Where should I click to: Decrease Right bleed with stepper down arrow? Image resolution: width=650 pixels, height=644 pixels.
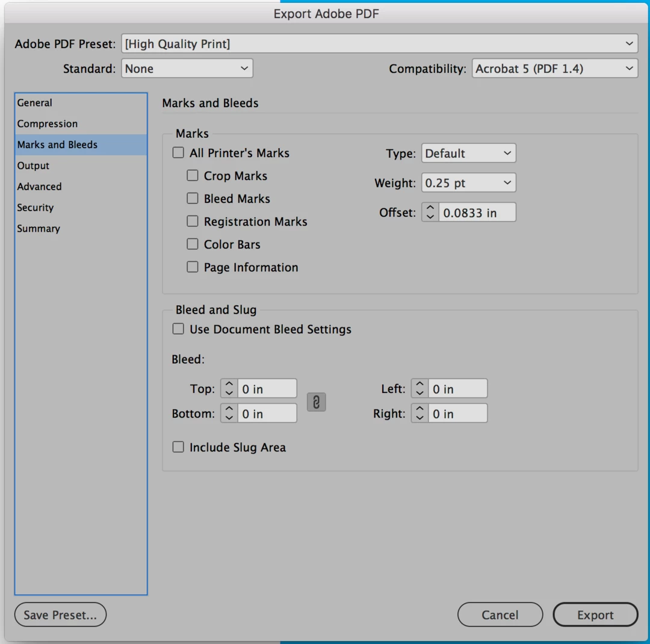click(419, 418)
